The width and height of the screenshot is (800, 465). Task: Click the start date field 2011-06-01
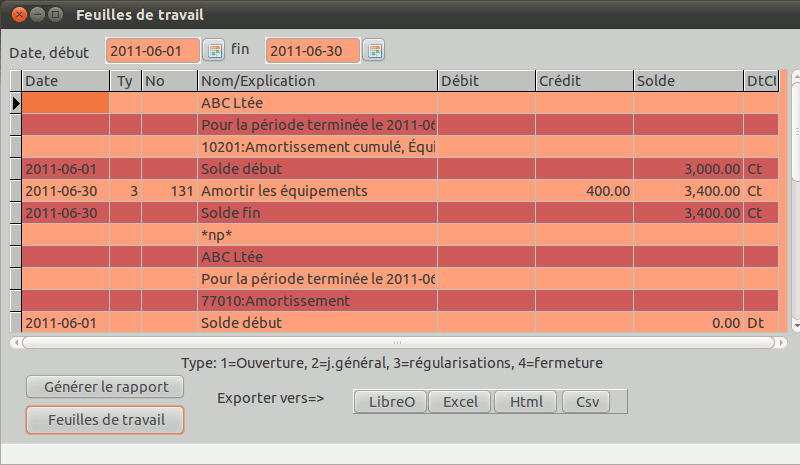153,50
